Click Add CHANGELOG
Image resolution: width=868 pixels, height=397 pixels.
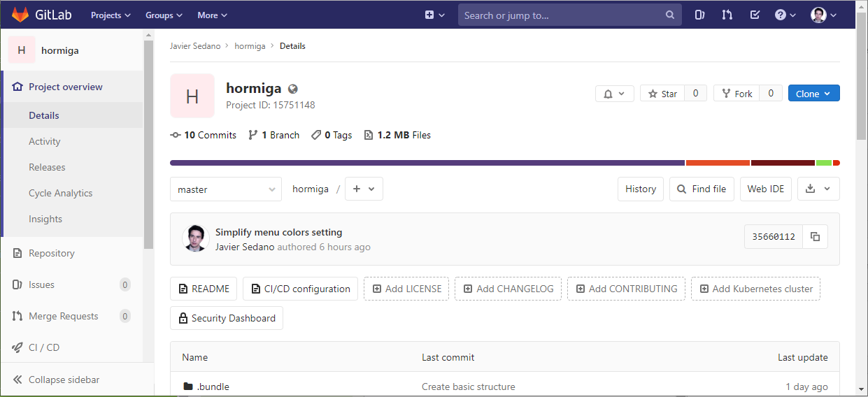508,289
